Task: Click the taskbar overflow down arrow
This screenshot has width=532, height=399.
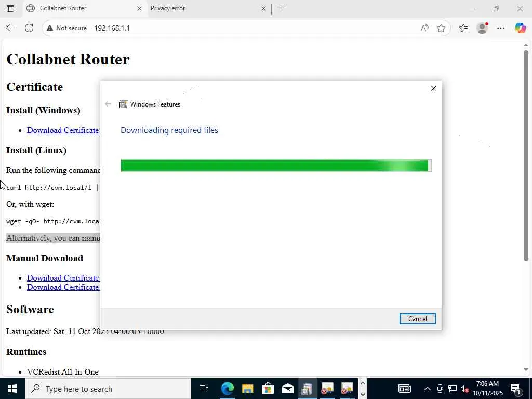Action: [362, 394]
